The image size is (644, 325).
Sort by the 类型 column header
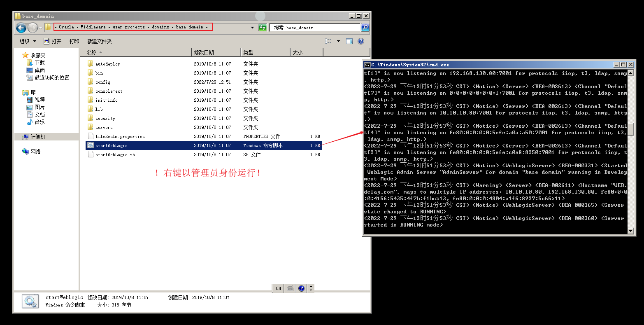tap(265, 52)
